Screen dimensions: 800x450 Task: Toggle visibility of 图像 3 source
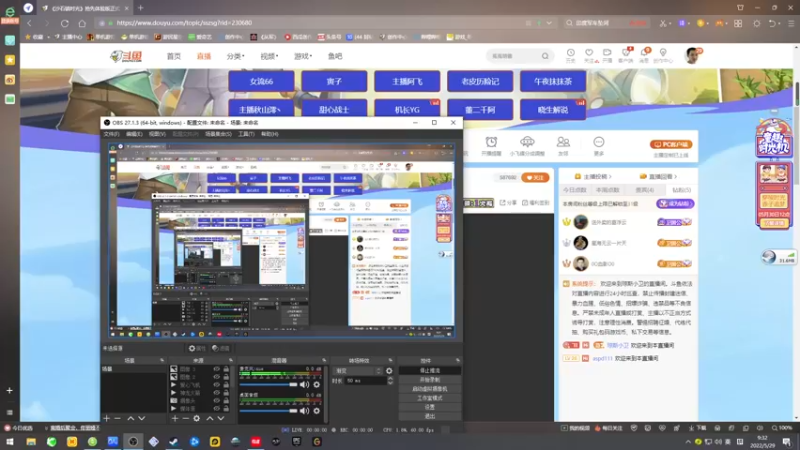[x=216, y=369]
